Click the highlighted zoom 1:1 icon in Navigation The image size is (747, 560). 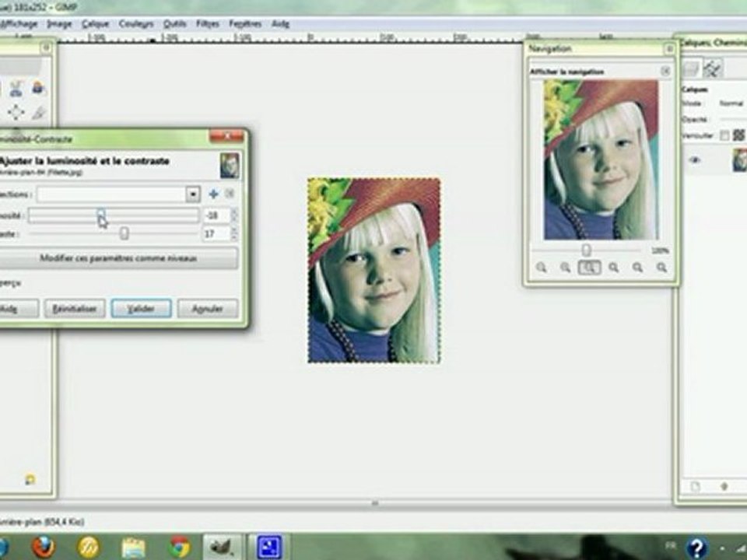589,268
